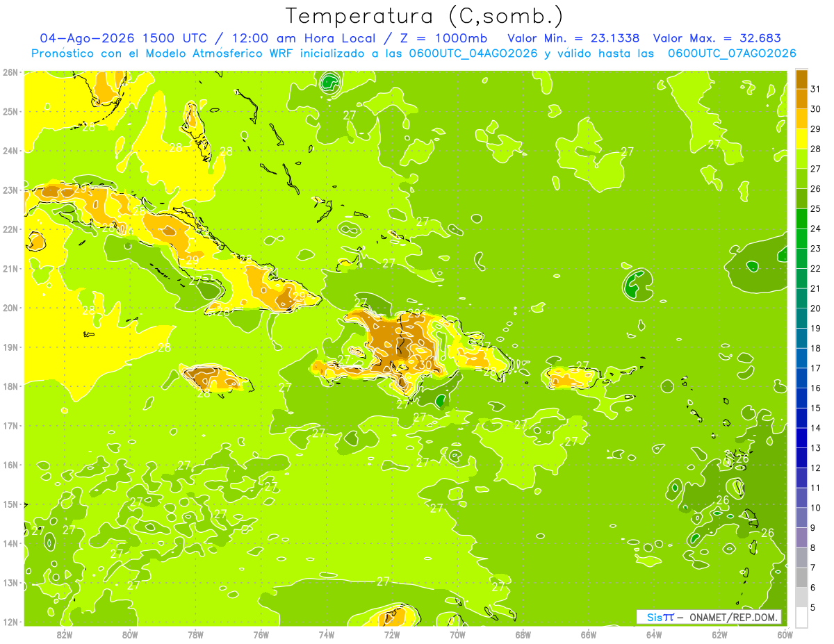This screenshot has height=644, width=834.
Task: Click the '12N' latitude axis label
Action: tap(10, 622)
